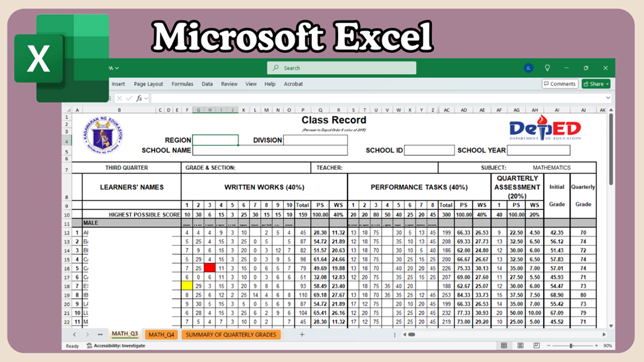The width and height of the screenshot is (644, 362).
Task: Select row 10 header
Action: pyautogui.click(x=67, y=215)
